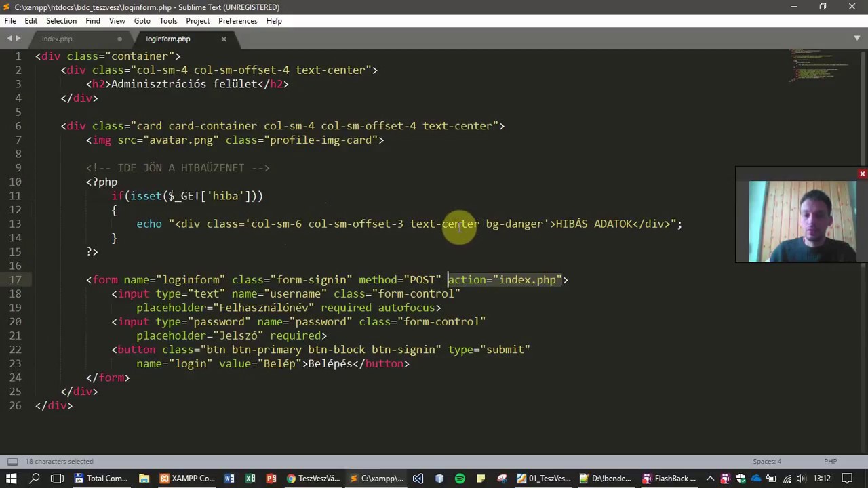
Task: Switch to Total Commander in taskbar
Action: tap(101, 479)
